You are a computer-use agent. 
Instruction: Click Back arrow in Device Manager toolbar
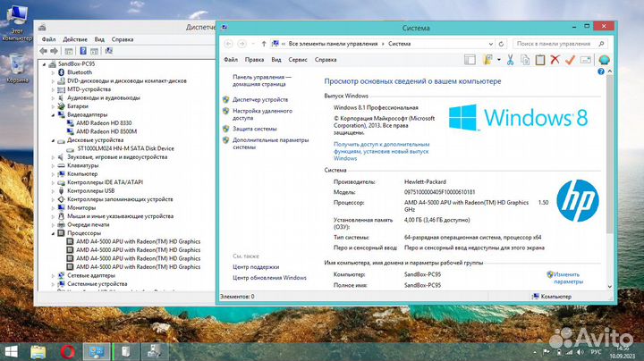pyautogui.click(x=44, y=51)
